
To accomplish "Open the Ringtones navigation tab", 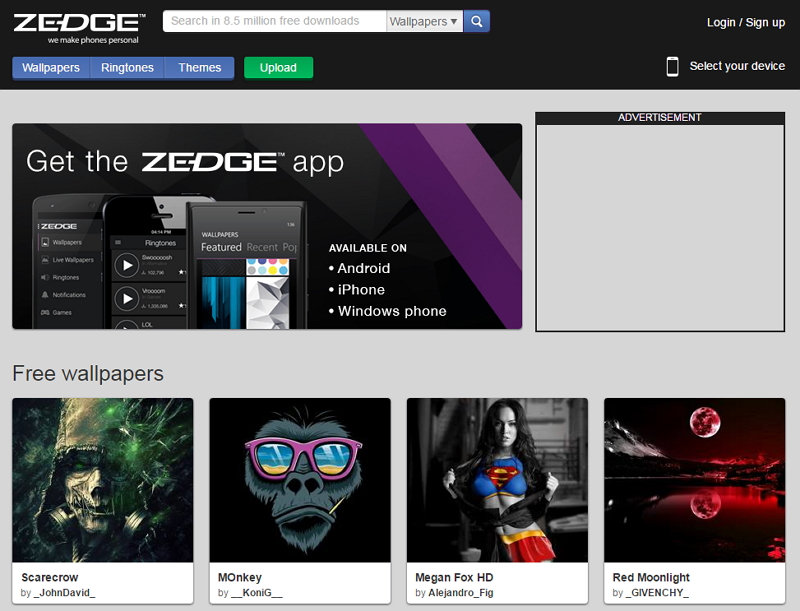I will [127, 68].
